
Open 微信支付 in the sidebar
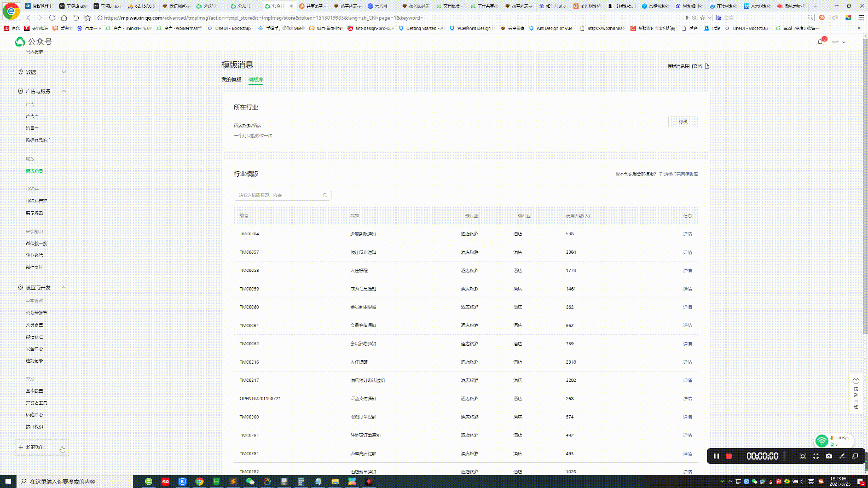point(34,268)
